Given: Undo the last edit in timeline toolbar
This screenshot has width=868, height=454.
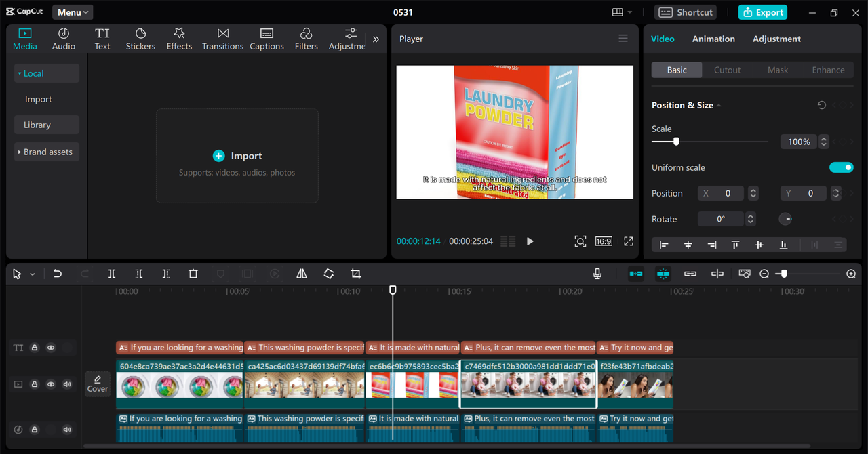Looking at the screenshot, I should point(58,274).
